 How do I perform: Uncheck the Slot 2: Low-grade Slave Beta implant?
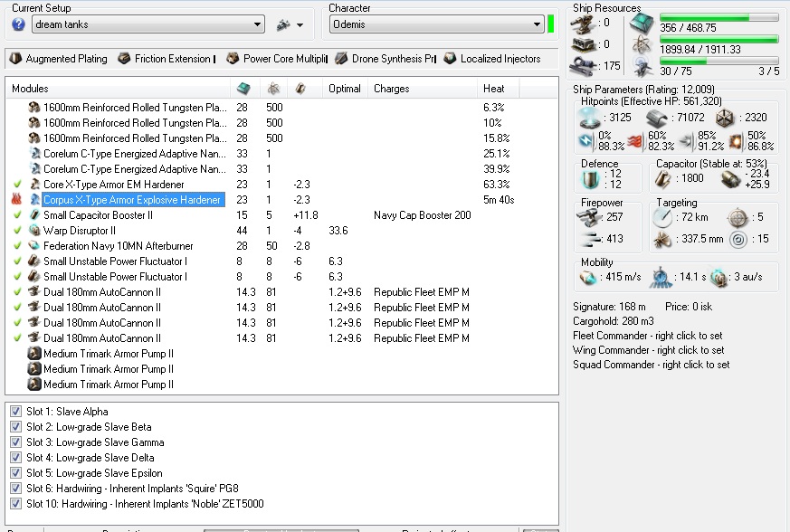click(x=15, y=427)
